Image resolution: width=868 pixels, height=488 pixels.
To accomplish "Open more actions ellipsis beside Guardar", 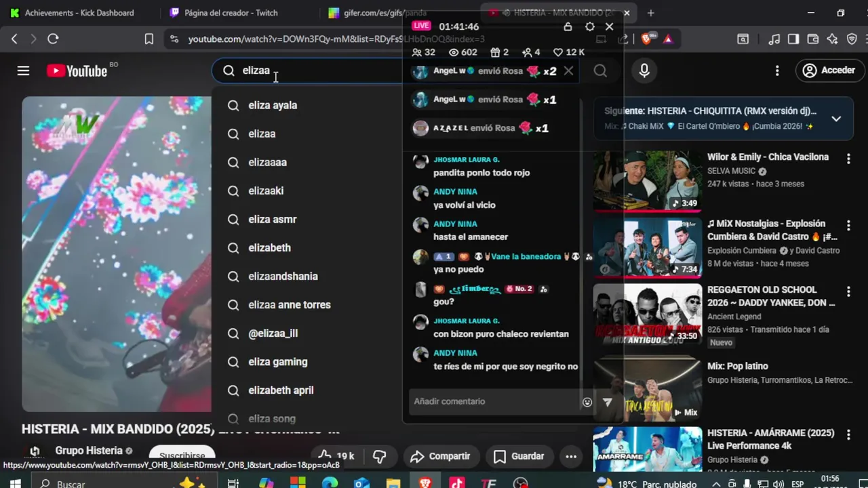I will pos(571,456).
